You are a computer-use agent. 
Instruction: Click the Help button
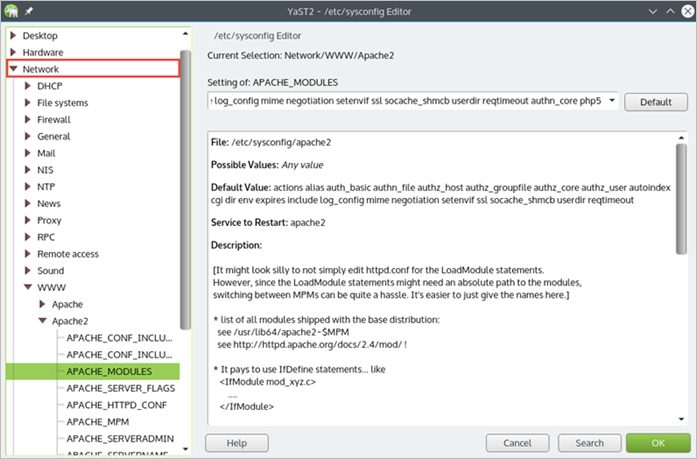coord(237,442)
